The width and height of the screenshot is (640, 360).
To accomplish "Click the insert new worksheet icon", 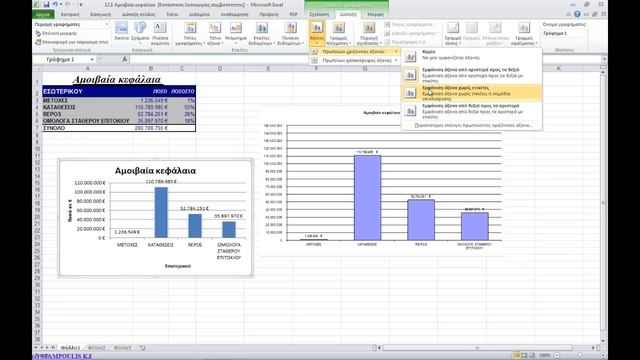I will 142,348.
